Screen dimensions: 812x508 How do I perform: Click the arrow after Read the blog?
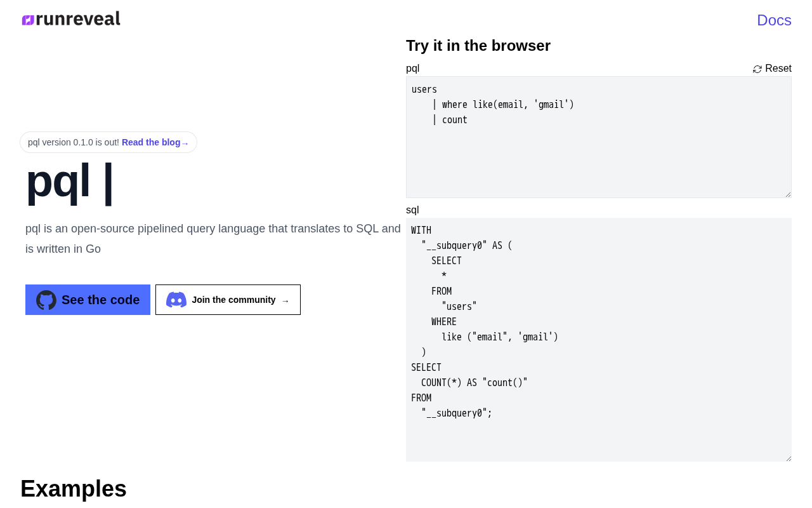click(185, 144)
